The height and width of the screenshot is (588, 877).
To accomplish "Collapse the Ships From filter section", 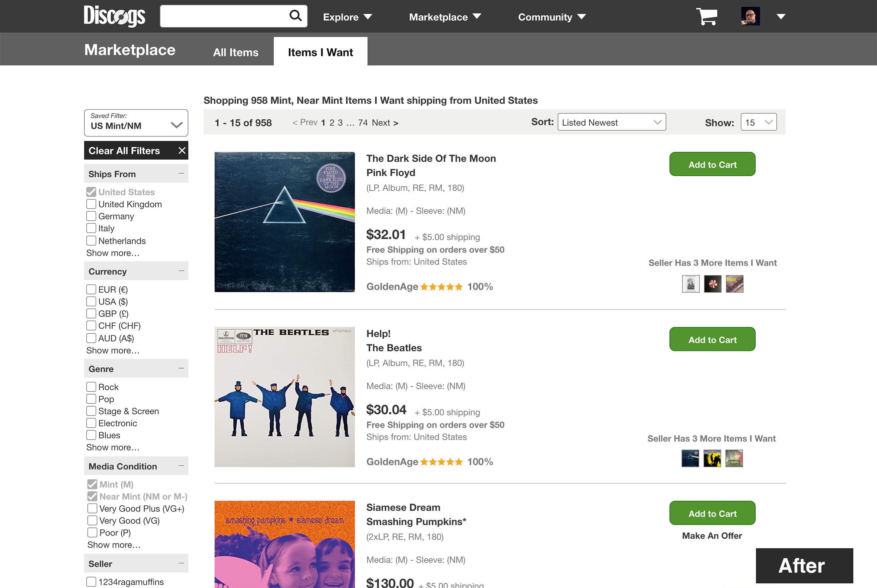I will click(x=181, y=174).
